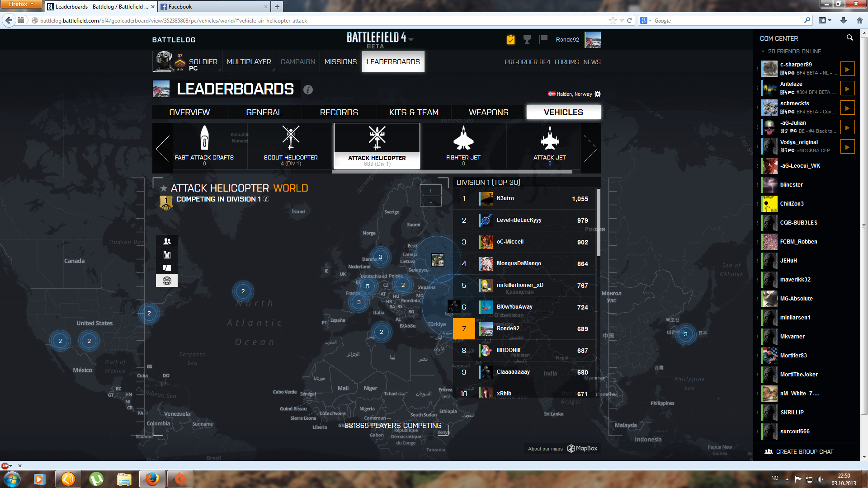Bookmark this page with the star icon
This screenshot has height=488, width=868.
coord(613,20)
